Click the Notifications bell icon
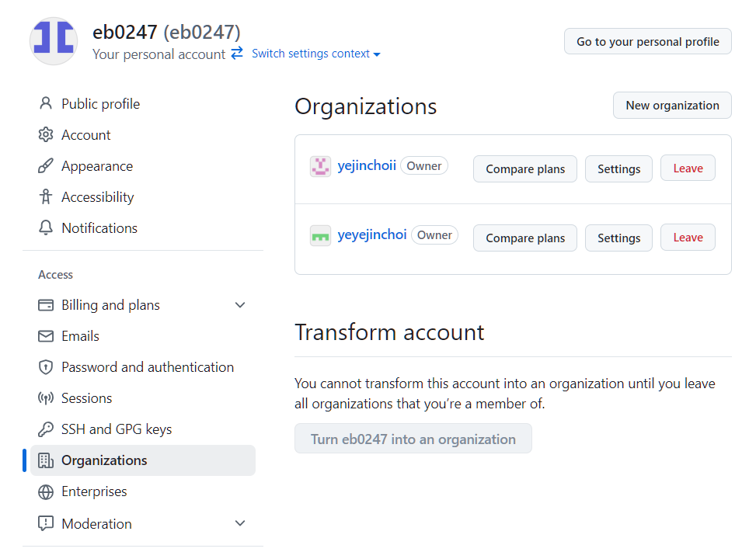The image size is (756, 552). click(x=46, y=227)
